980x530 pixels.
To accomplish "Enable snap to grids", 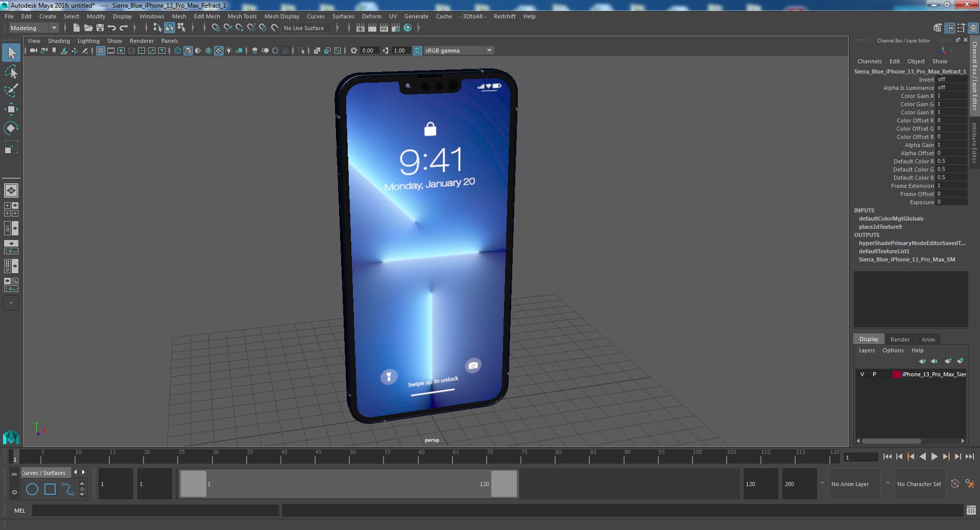I will [216, 28].
